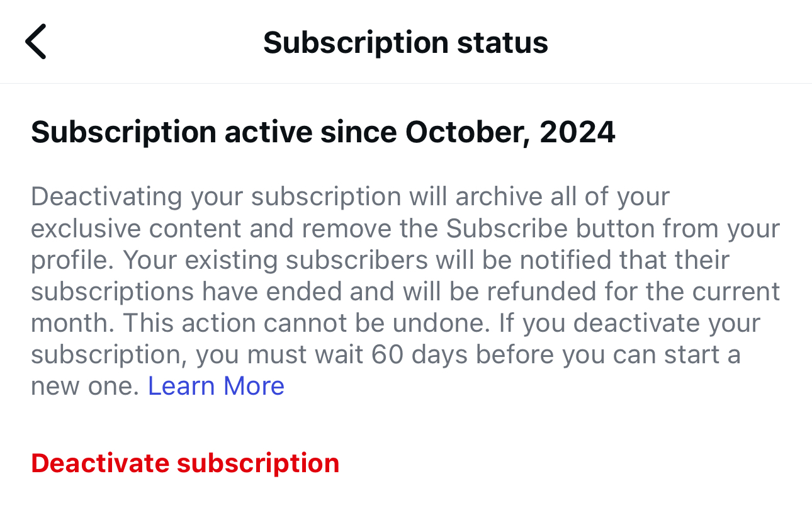Select the 'Subscription active since' heading
Viewport: 812px width, 532px height.
click(214, 132)
